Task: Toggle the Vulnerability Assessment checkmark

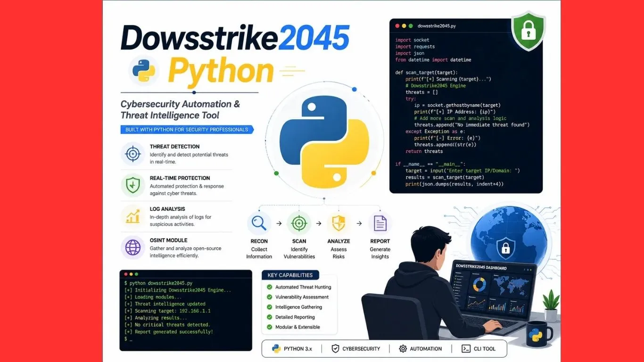Action: pyautogui.click(x=270, y=297)
